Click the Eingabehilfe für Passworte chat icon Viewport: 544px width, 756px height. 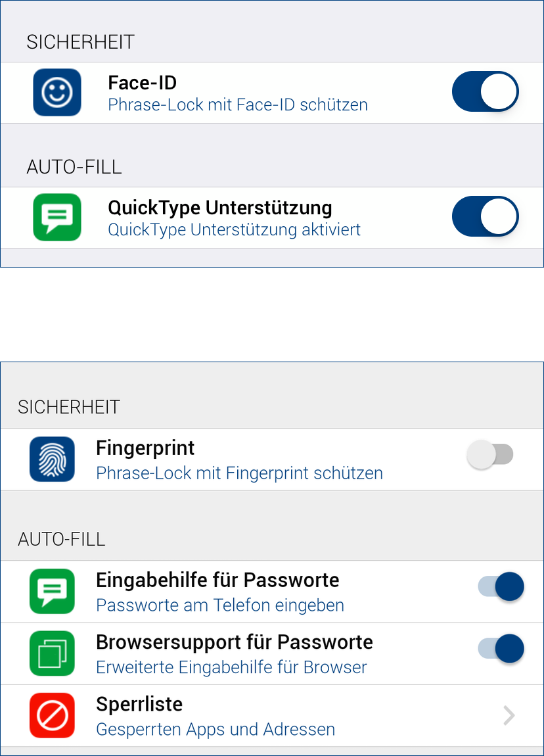pos(52,591)
